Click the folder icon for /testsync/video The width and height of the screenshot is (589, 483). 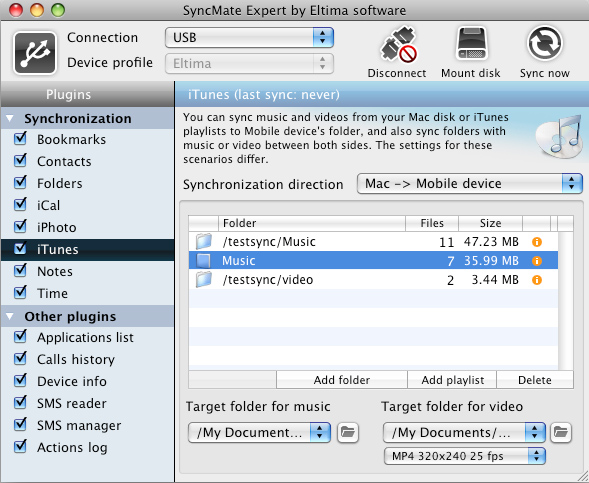point(204,280)
